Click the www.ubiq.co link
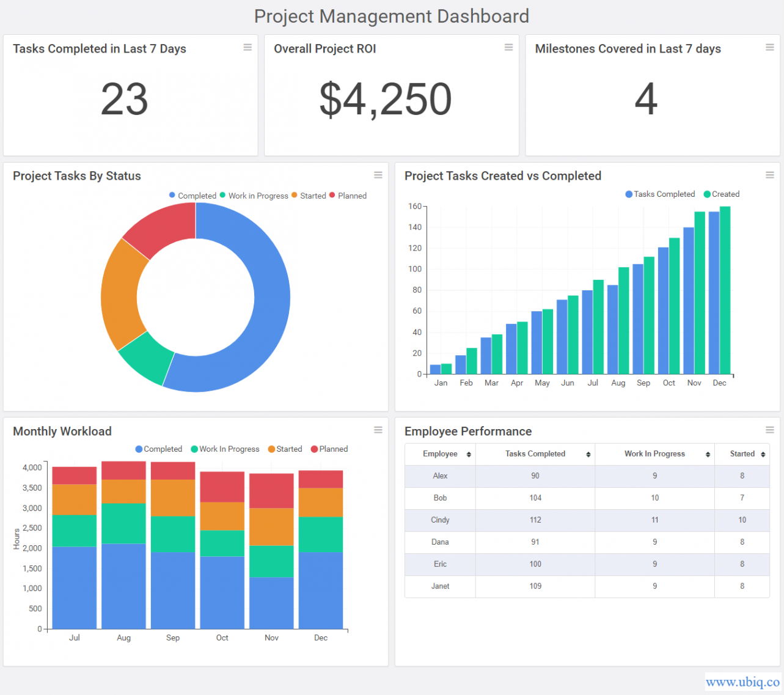Image resolution: width=784 pixels, height=695 pixels. pos(742,682)
